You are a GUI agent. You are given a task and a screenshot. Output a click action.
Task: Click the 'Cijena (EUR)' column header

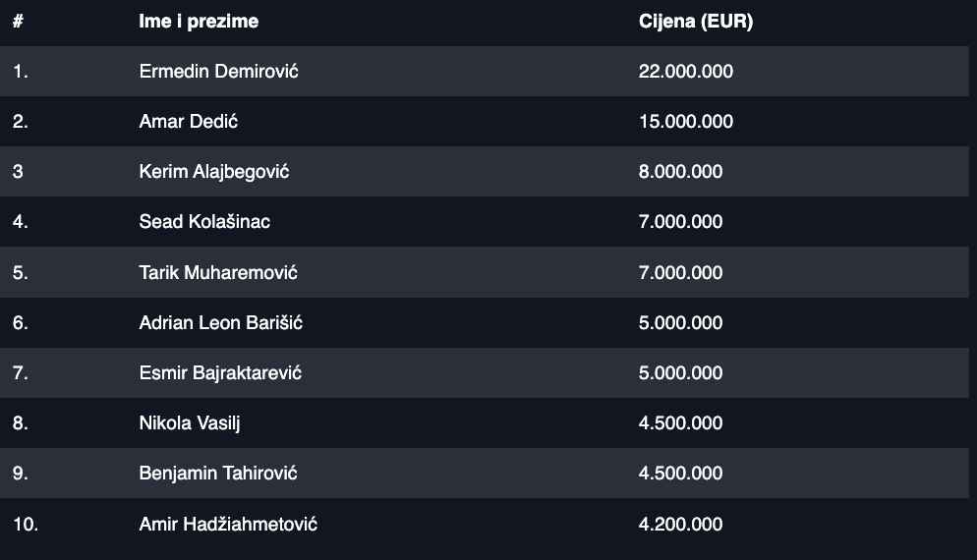(695, 21)
